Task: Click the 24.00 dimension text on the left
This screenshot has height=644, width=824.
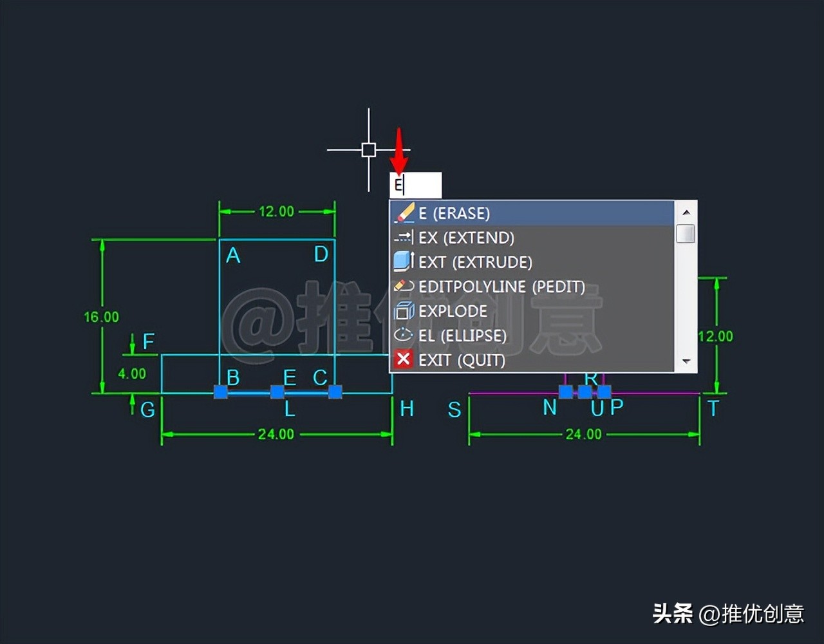Action: [x=275, y=433]
